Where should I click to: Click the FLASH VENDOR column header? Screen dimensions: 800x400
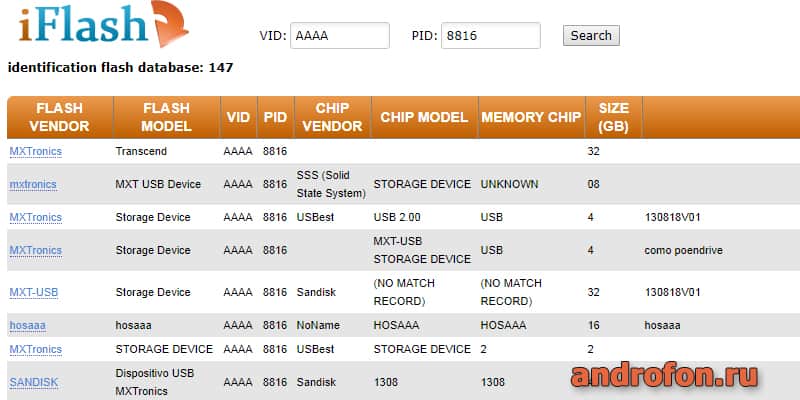point(60,117)
